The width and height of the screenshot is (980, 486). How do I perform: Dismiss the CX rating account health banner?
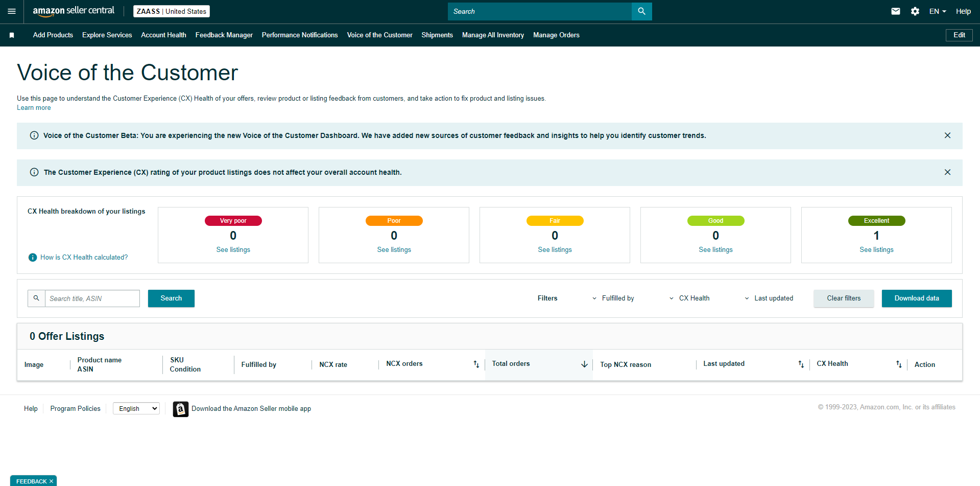tap(947, 172)
